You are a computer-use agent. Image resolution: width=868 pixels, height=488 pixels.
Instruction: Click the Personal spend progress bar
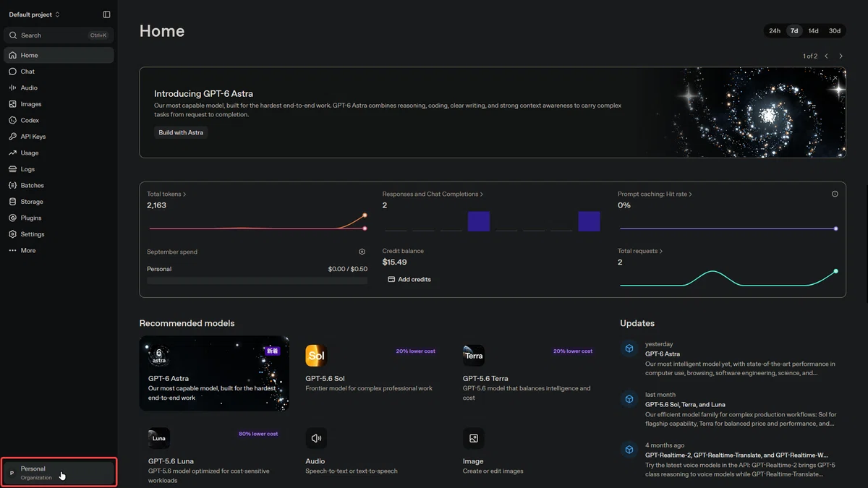click(x=257, y=280)
